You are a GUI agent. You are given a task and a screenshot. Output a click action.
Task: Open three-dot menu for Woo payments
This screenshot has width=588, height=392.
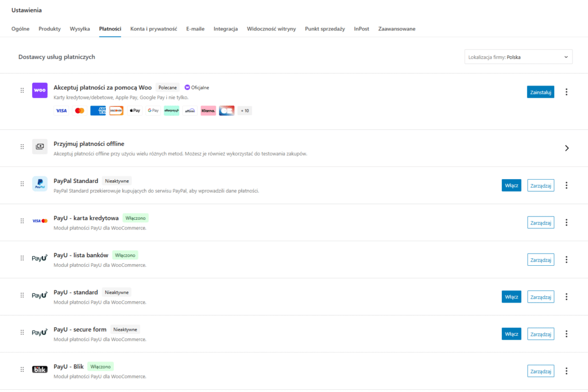coord(566,92)
